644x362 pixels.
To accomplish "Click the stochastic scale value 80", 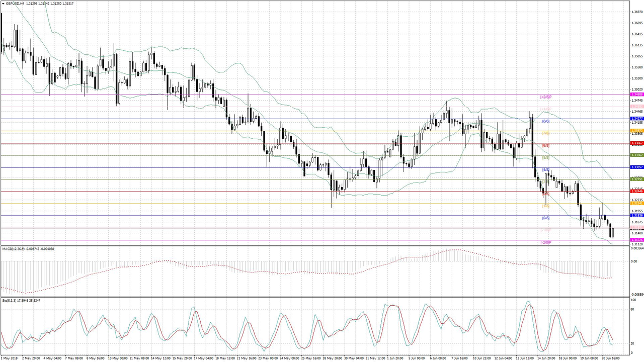I will tap(633, 309).
